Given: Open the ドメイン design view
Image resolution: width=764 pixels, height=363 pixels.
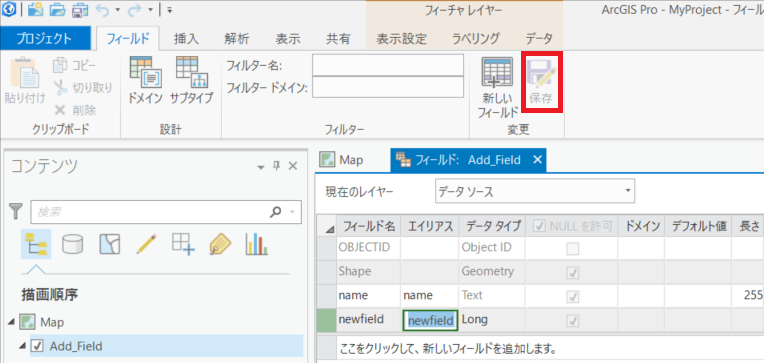Looking at the screenshot, I should (145, 80).
